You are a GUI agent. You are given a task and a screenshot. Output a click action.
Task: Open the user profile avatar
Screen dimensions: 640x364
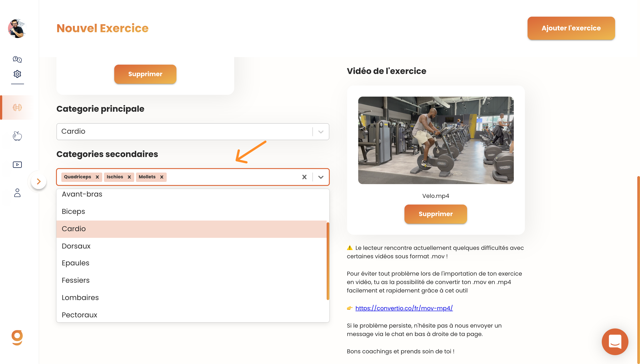click(17, 28)
